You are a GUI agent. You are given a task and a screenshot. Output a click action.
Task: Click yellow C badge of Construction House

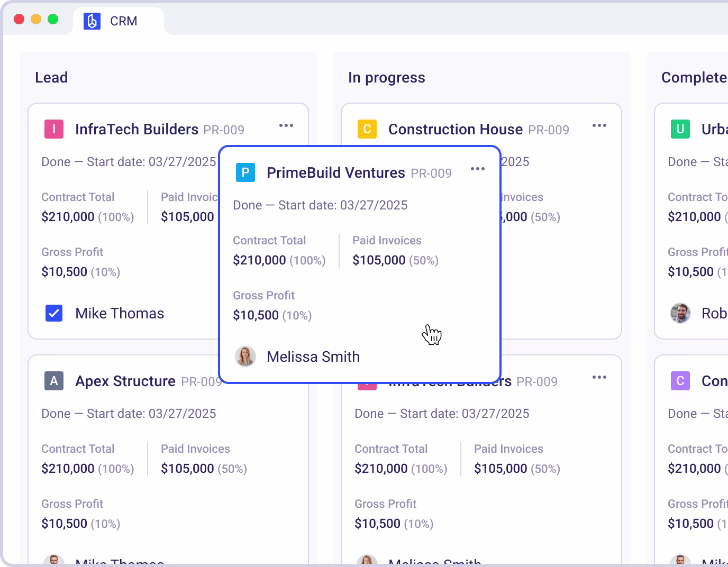coord(367,129)
